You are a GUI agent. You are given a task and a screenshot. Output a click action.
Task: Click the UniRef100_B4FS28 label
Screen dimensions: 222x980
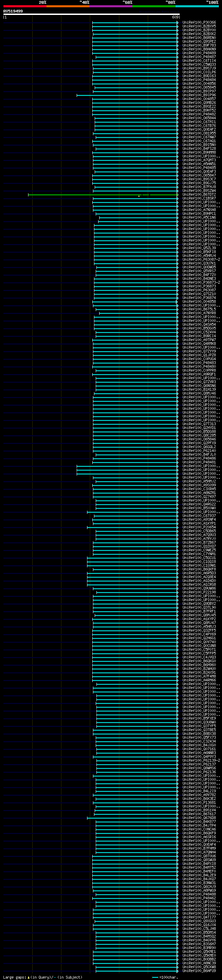tap(199, 149)
